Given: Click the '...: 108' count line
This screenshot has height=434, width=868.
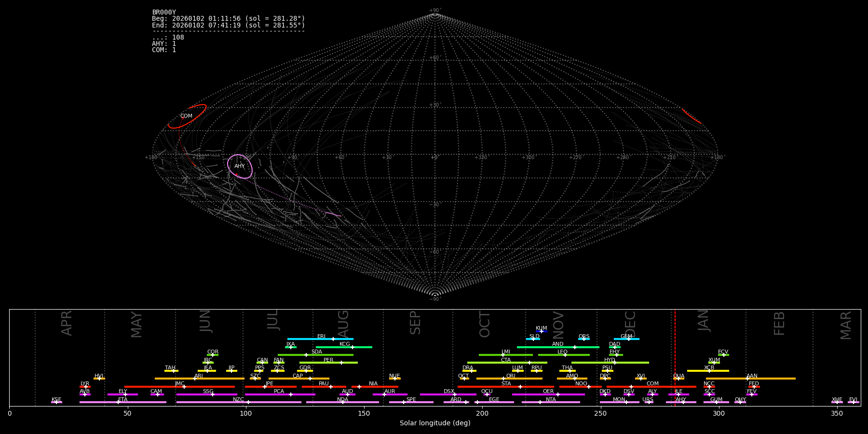Looking at the screenshot, I should 168,38.
